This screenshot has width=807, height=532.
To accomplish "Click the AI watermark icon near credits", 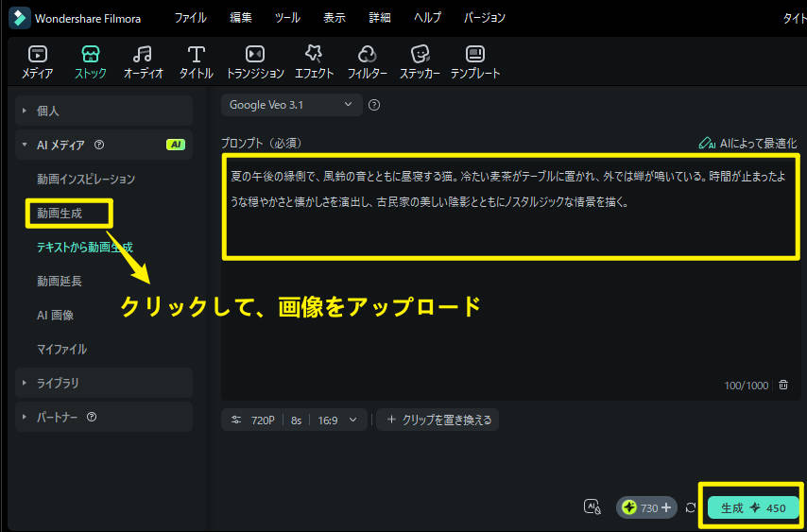I will coord(592,507).
